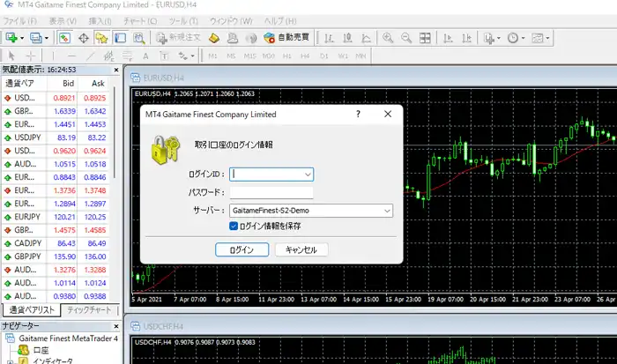
Task: Select the horizontal line drawing tool
Action: tap(71, 56)
